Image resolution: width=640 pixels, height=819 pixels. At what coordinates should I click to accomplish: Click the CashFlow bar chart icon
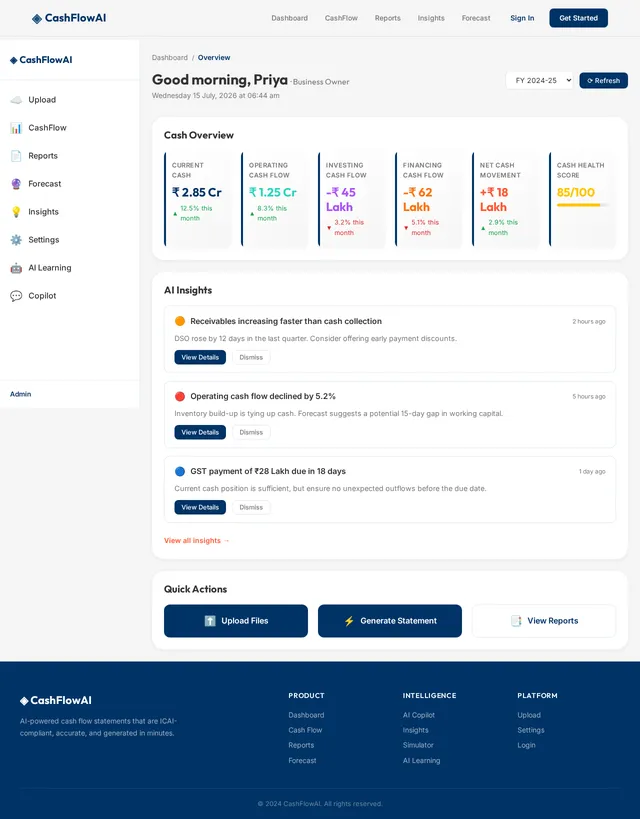point(16,128)
